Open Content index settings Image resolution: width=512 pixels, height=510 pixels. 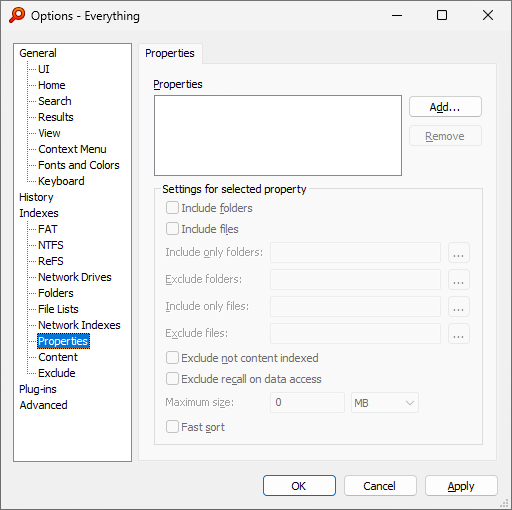point(58,357)
